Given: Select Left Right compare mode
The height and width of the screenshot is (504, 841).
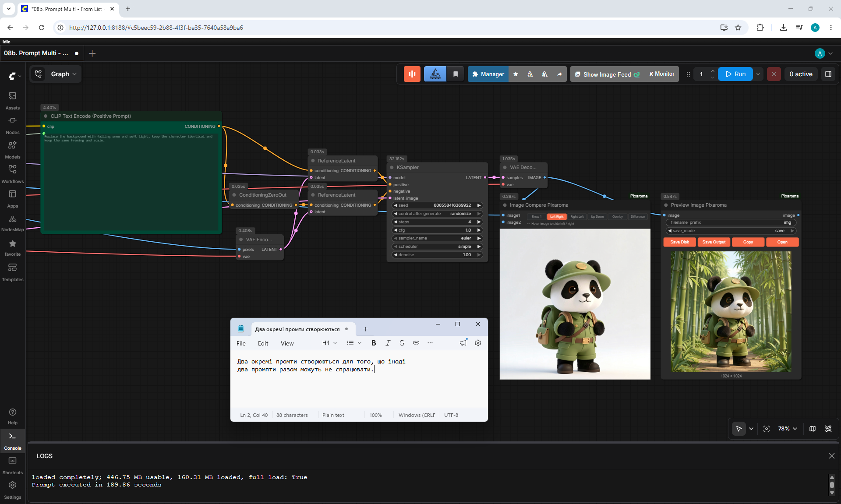Looking at the screenshot, I should (557, 217).
